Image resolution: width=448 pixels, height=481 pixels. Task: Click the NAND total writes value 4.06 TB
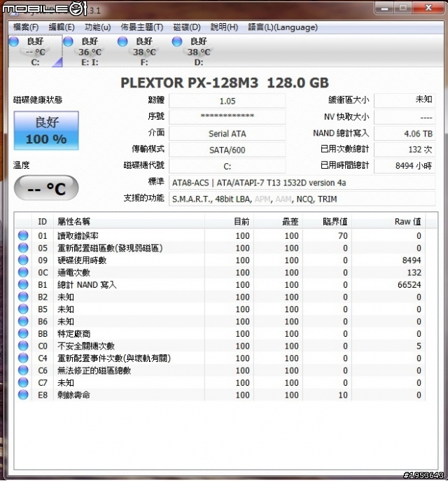click(405, 134)
